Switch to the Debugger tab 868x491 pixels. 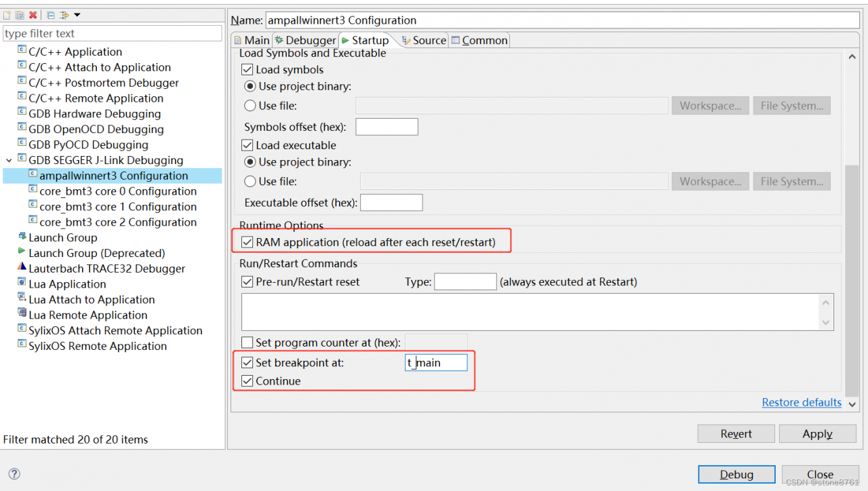coord(305,41)
